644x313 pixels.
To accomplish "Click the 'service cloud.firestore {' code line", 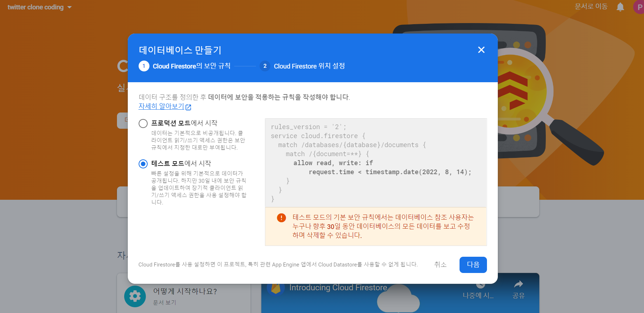I will pos(318,136).
